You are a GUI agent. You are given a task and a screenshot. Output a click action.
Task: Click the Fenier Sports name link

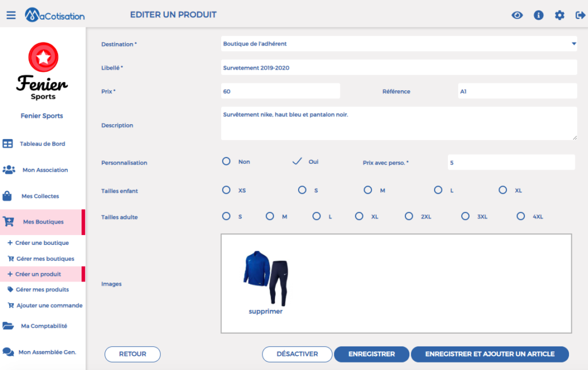[x=41, y=116]
